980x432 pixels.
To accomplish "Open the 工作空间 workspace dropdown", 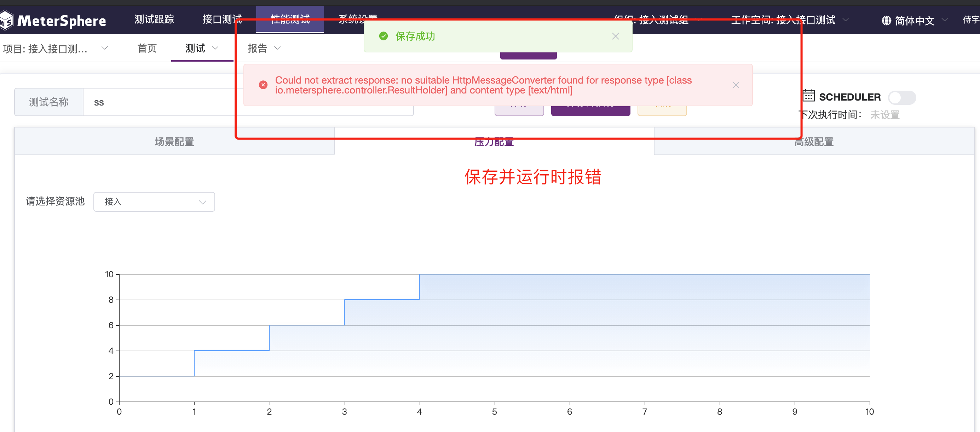I will point(846,20).
